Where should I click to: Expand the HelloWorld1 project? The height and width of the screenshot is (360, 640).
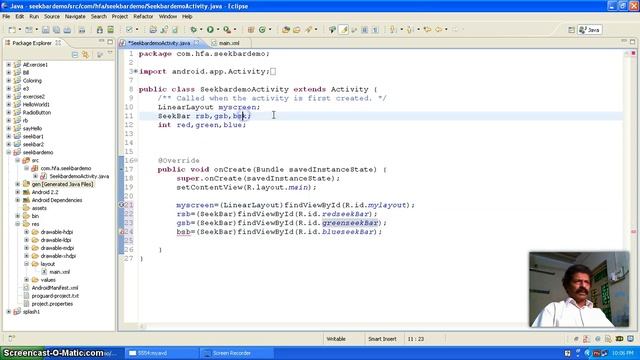[x=9, y=104]
